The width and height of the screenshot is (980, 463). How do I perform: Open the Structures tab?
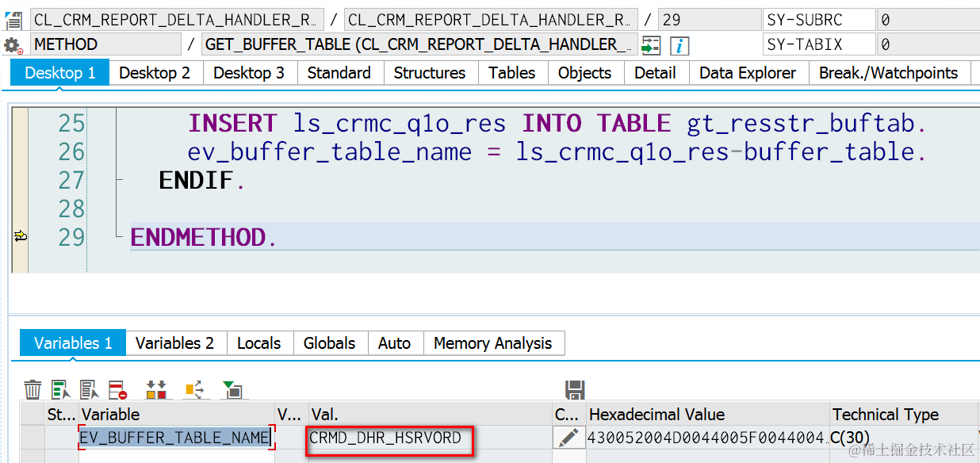(430, 73)
